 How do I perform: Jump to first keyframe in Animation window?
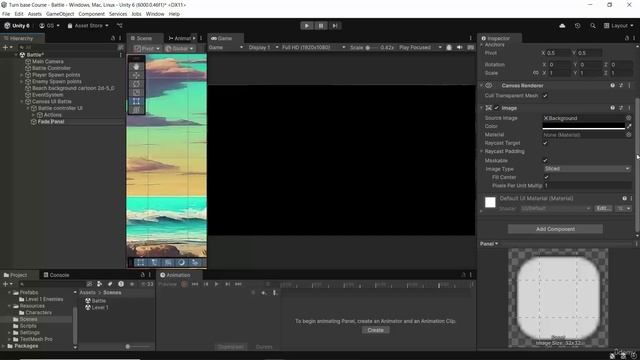pyautogui.click(x=195, y=284)
